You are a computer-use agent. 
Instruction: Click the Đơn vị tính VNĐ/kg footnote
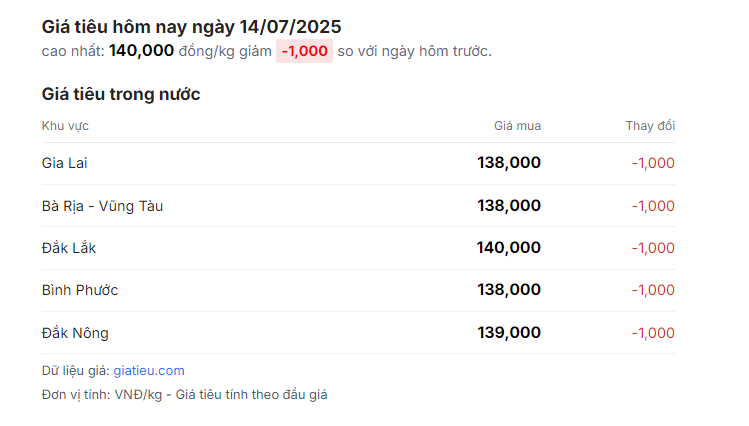(184, 395)
